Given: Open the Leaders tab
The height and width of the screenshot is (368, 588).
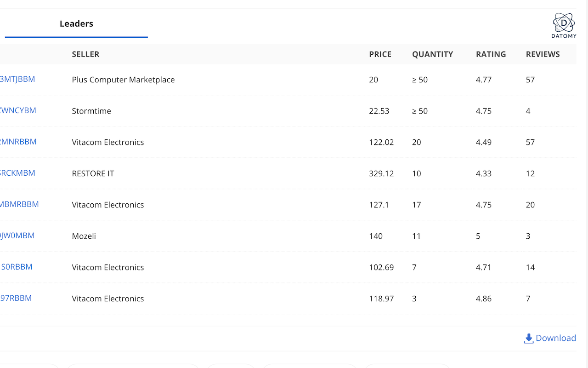Looking at the screenshot, I should pyautogui.click(x=76, y=24).
